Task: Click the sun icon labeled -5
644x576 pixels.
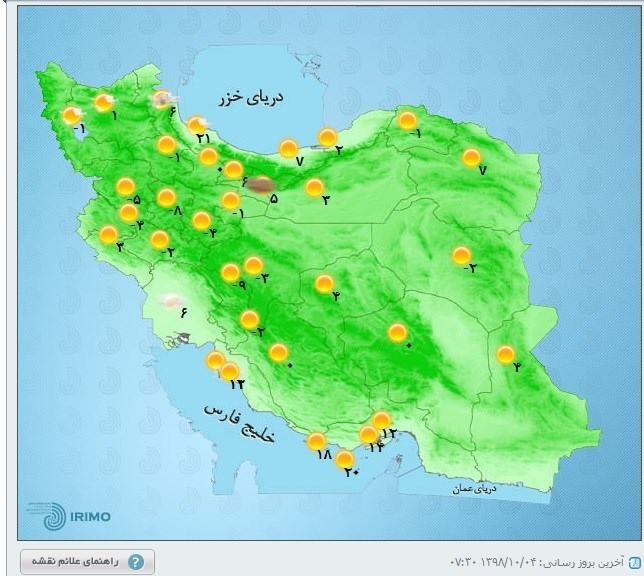Action: (126, 186)
